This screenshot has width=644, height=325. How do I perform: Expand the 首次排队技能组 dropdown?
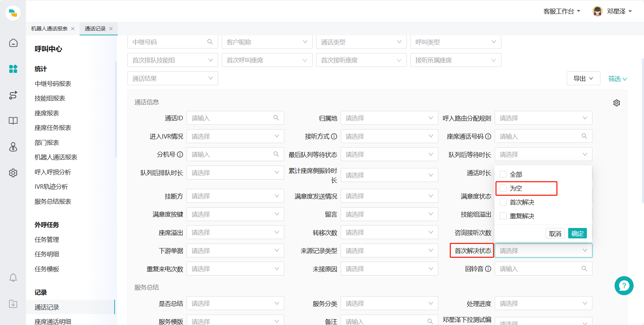point(172,60)
